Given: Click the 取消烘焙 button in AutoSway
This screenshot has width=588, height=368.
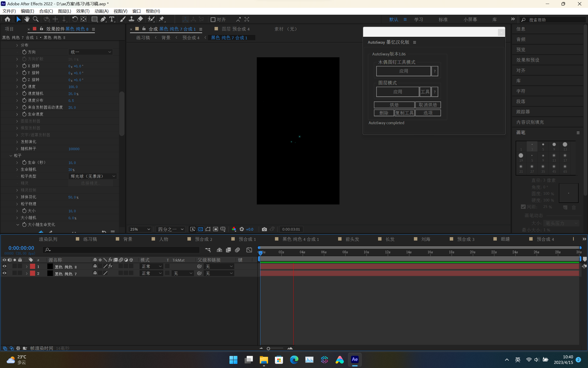Looking at the screenshot, I should tap(428, 105).
